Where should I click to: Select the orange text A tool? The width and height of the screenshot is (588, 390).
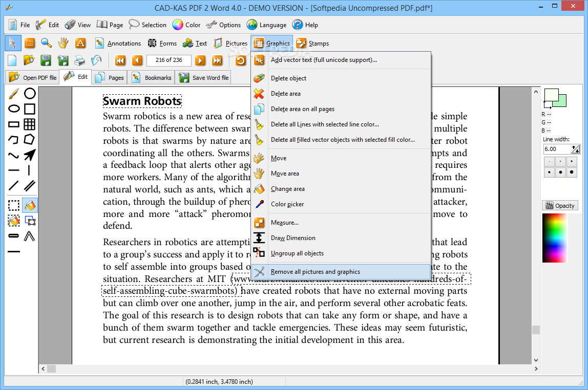[x=80, y=43]
